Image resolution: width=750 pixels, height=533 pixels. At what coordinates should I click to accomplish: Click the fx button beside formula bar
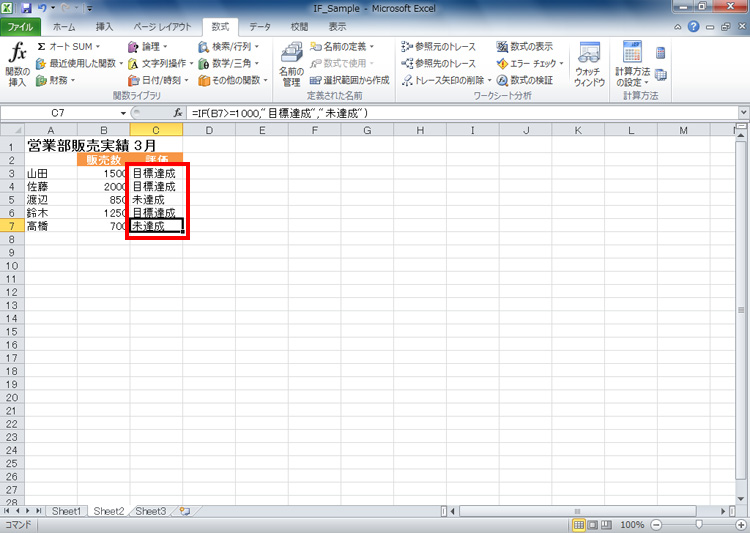(x=178, y=113)
